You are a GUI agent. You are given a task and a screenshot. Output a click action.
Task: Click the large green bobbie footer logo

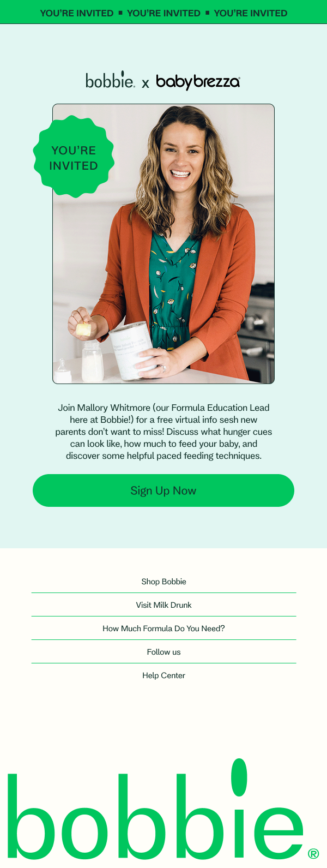[156, 810]
